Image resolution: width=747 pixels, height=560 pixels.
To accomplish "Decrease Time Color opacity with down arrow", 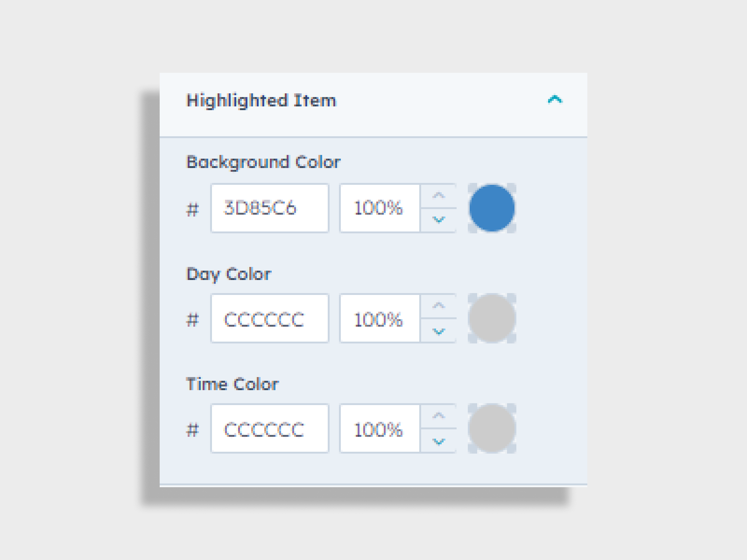I will 438,442.
